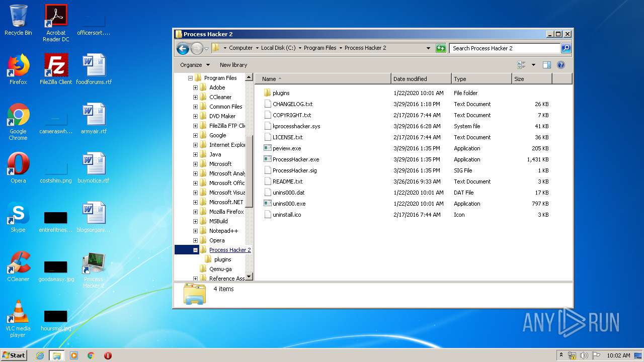Open the Explorer help icon
Viewport: 644px width, 362px height.
pyautogui.click(x=561, y=65)
